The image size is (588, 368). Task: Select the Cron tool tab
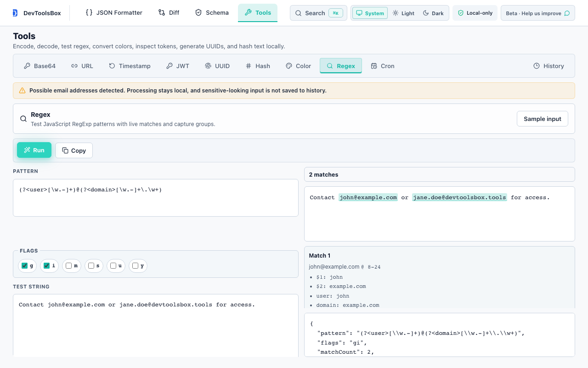383,66
